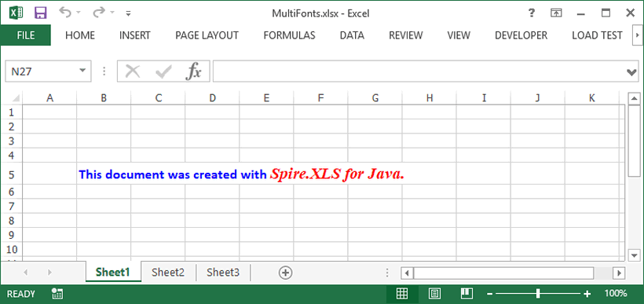The height and width of the screenshot is (304, 644).
Task: Click the vertical scrollbar thumb
Action: (634, 141)
